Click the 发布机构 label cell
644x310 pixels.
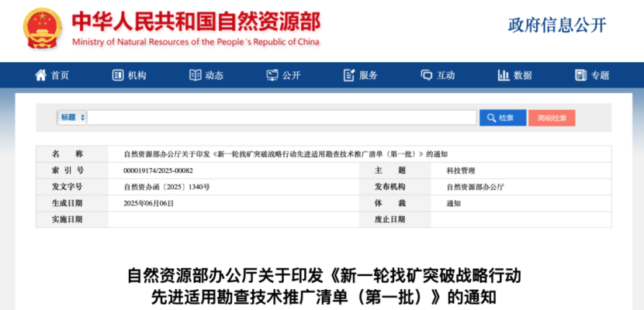click(x=395, y=187)
